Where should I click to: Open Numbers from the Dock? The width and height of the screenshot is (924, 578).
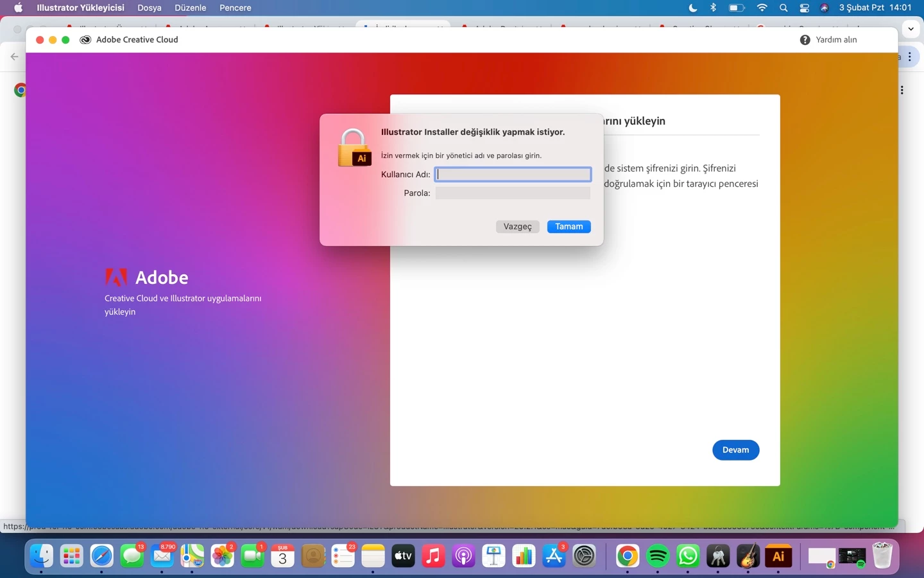524,556
